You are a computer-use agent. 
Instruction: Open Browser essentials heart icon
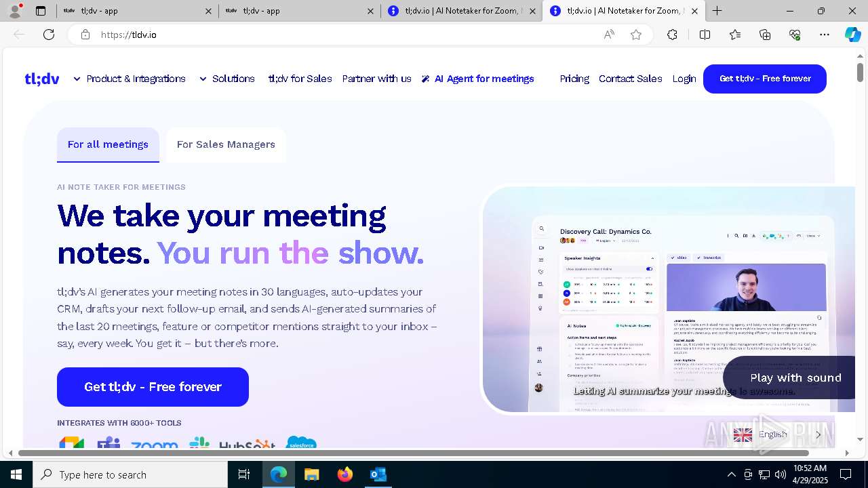coord(795,35)
